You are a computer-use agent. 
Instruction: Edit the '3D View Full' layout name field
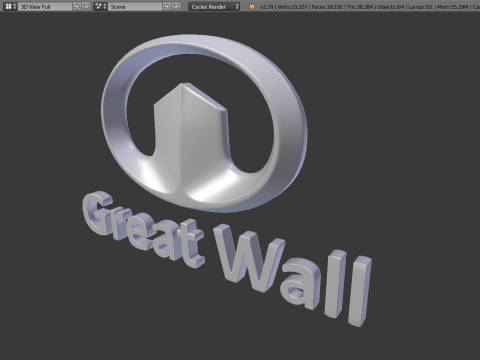click(x=45, y=6)
